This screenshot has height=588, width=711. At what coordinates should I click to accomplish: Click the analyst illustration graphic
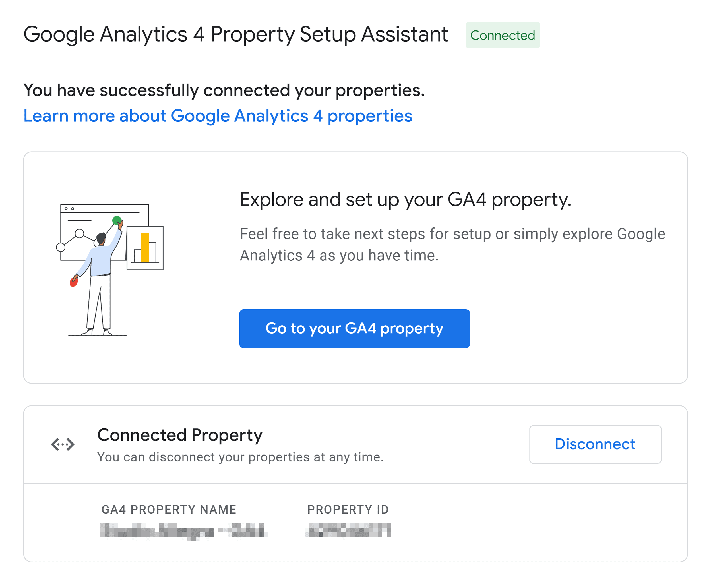[x=110, y=270]
